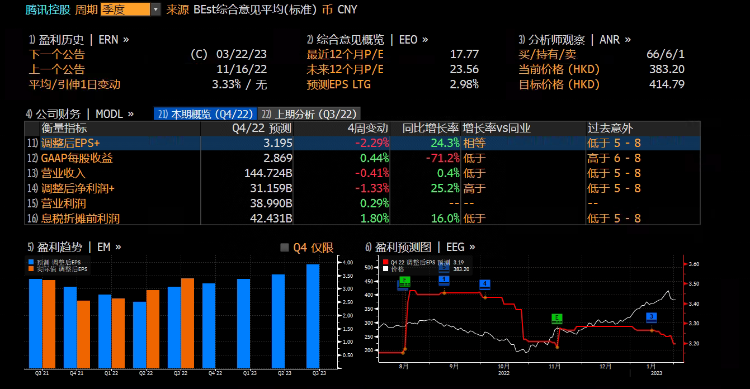Select the GAAP每股收益 metric row
750x389 pixels.
(362, 158)
